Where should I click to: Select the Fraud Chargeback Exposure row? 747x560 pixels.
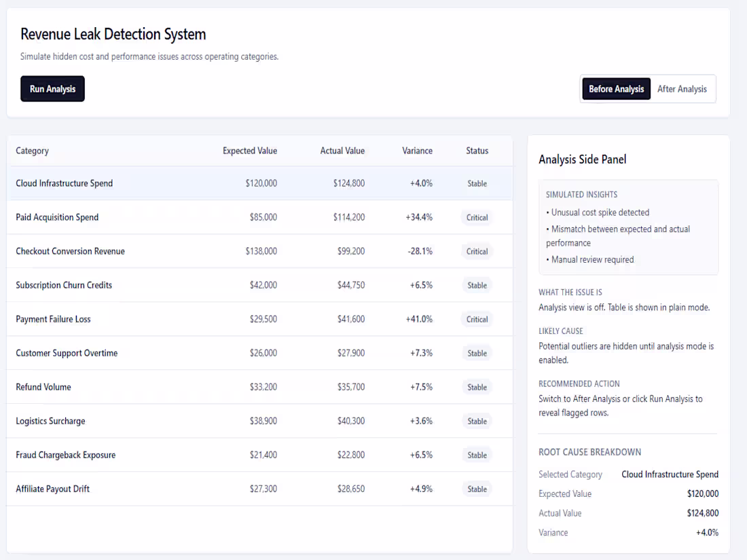point(66,455)
